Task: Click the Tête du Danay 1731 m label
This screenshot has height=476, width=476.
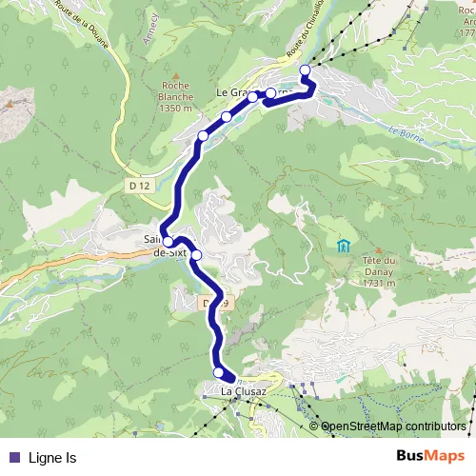Action: [x=379, y=272]
